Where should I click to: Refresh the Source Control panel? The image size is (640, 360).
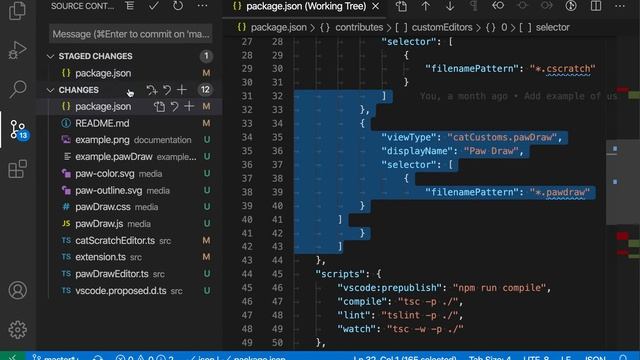point(178,6)
